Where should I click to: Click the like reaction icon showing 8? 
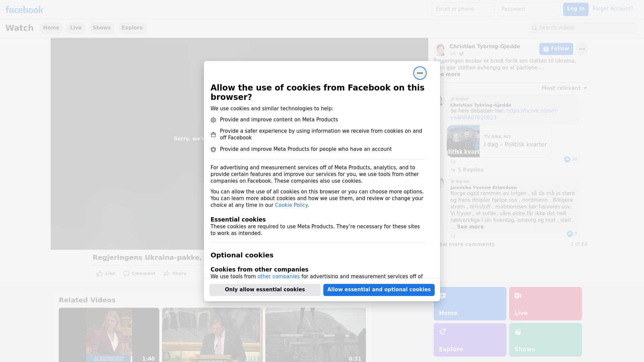(x=570, y=234)
